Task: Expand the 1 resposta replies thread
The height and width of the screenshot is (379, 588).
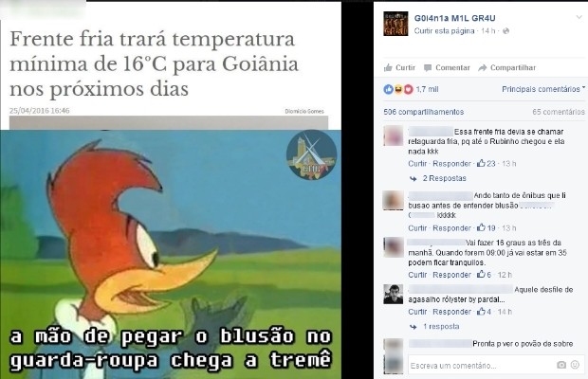Action: (x=441, y=327)
